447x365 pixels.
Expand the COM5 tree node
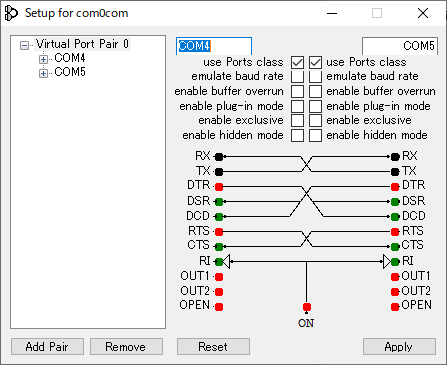tap(43, 73)
